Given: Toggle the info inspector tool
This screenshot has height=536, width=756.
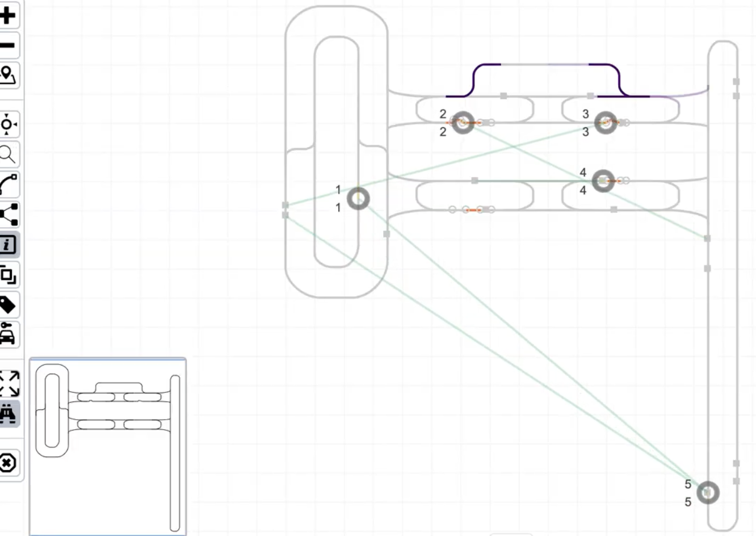Looking at the screenshot, I should [x=8, y=245].
